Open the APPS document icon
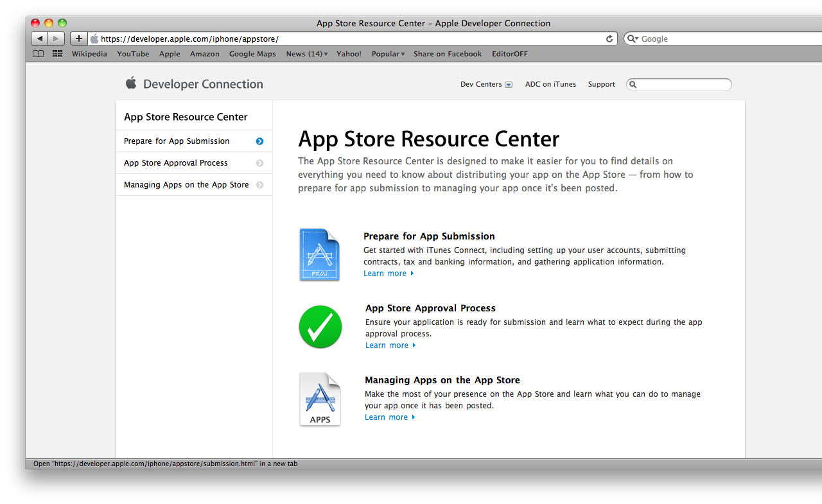This screenshot has height=504, width=822. click(320, 399)
